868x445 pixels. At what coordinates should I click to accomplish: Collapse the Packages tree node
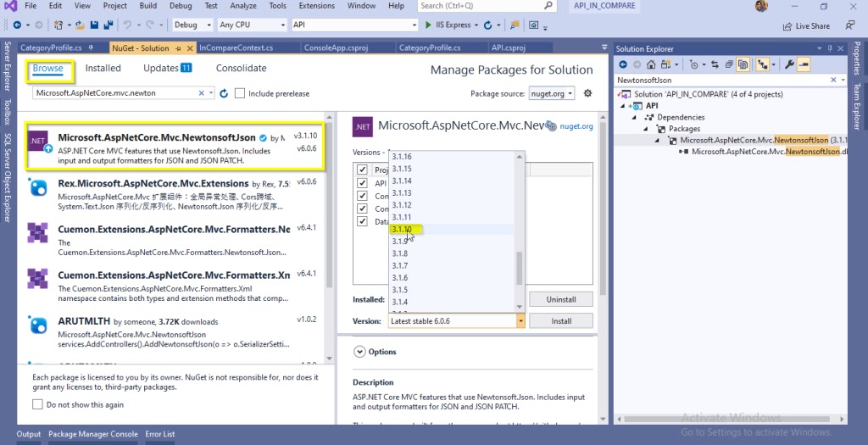coord(646,129)
